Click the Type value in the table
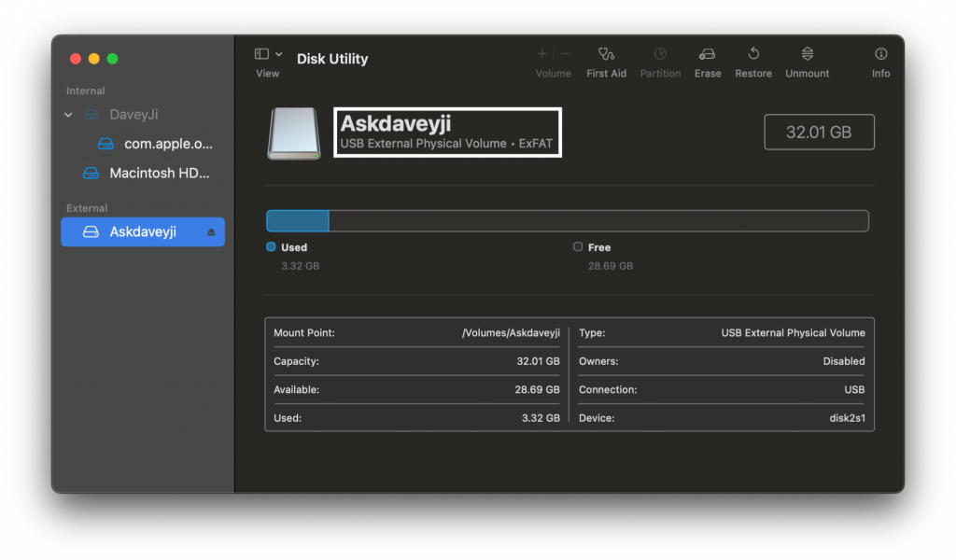 (793, 332)
